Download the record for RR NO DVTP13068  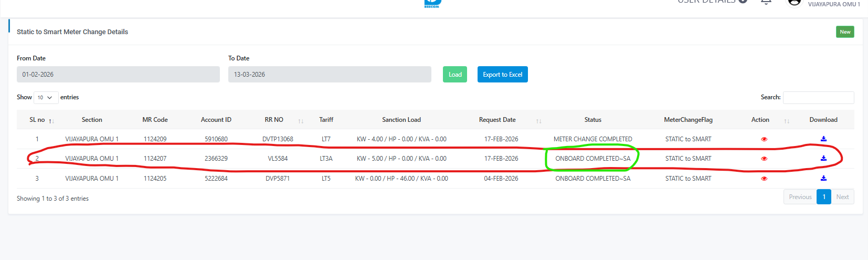(x=823, y=139)
